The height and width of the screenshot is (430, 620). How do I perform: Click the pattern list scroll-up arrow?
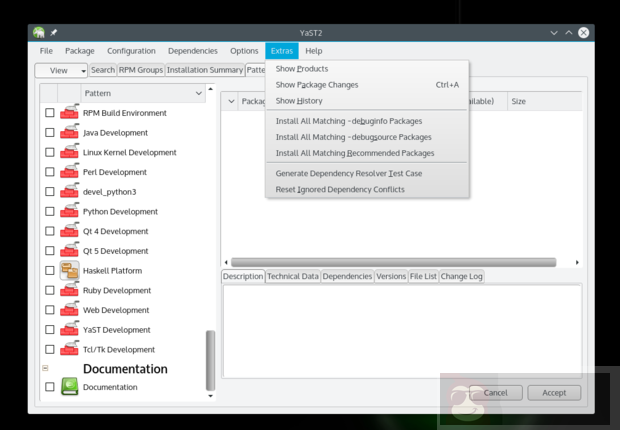210,89
